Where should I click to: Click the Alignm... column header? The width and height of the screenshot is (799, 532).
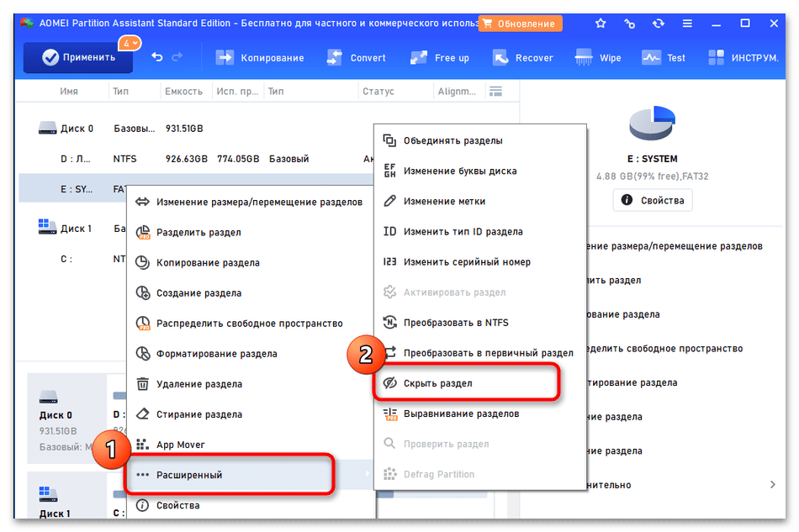tap(457, 92)
